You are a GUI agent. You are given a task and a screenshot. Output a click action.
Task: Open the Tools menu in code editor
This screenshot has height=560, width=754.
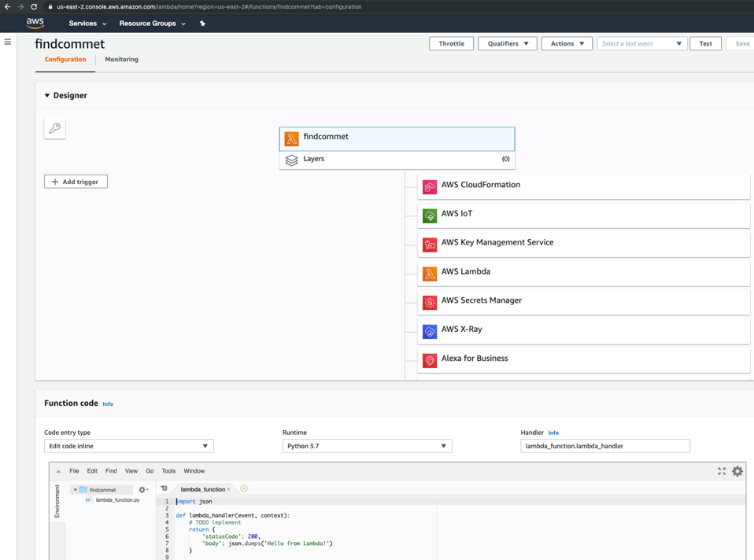168,471
